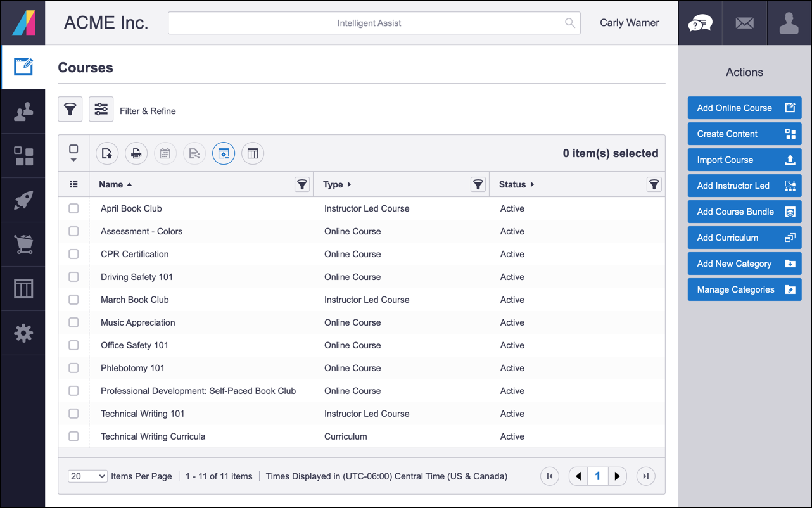812x508 pixels.
Task: Click the Create Content button
Action: (744, 134)
